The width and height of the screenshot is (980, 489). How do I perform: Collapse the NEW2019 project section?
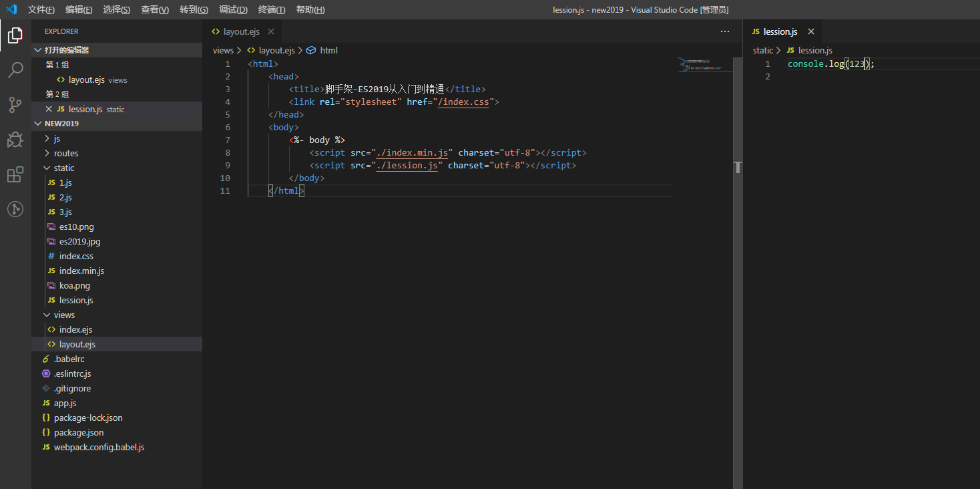[x=117, y=124]
